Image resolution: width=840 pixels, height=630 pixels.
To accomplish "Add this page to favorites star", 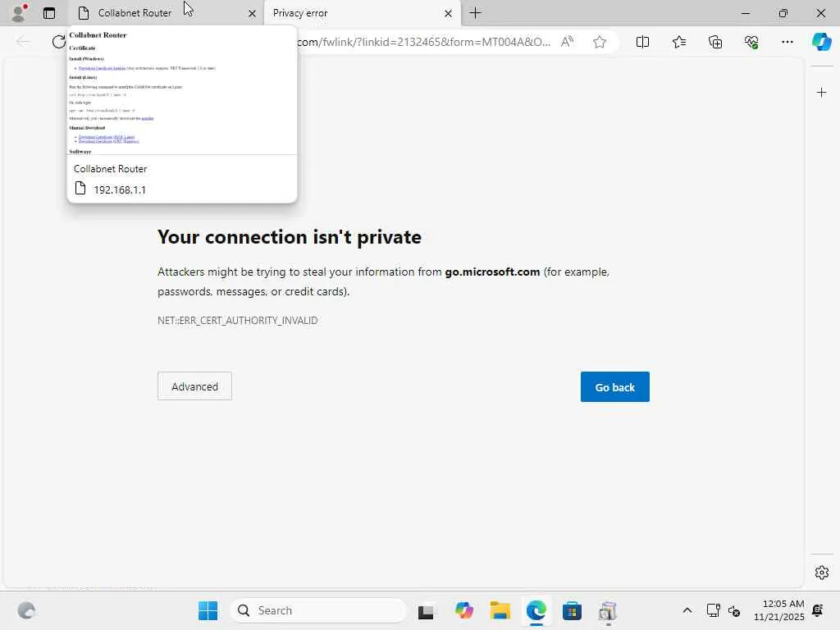I will coord(600,42).
